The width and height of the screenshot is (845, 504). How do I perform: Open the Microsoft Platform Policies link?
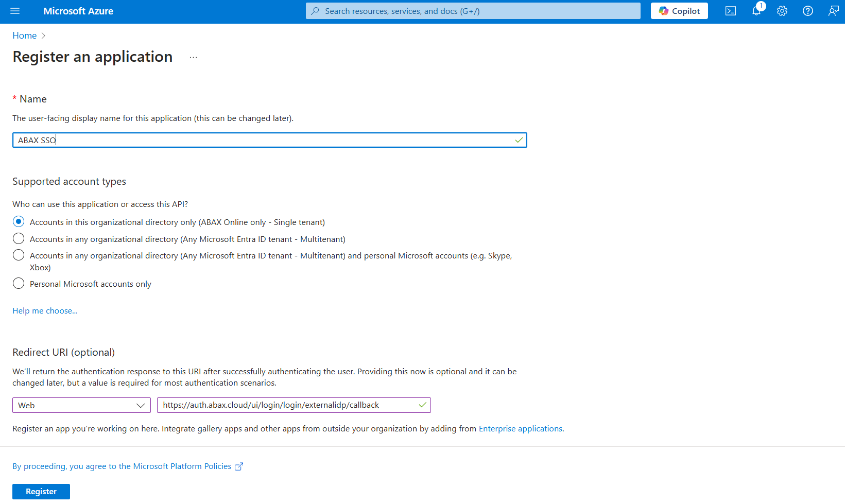122,466
